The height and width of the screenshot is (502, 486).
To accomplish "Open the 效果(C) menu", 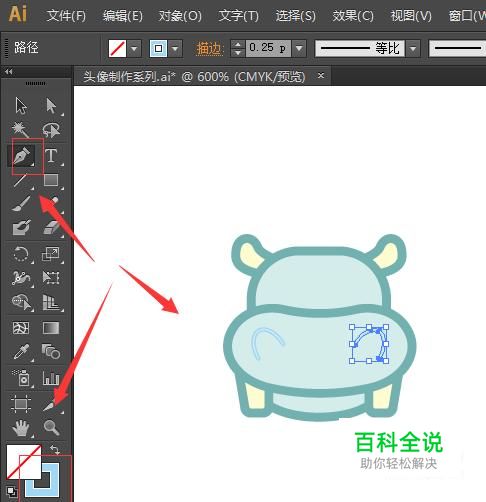I will click(353, 16).
